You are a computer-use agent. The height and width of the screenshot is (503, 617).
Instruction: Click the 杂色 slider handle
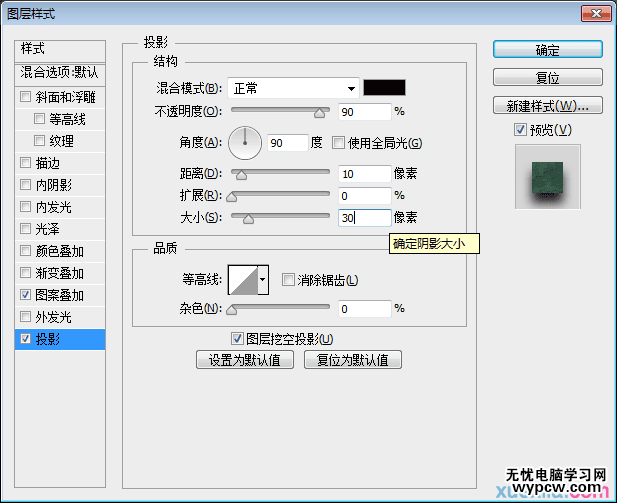click(232, 310)
